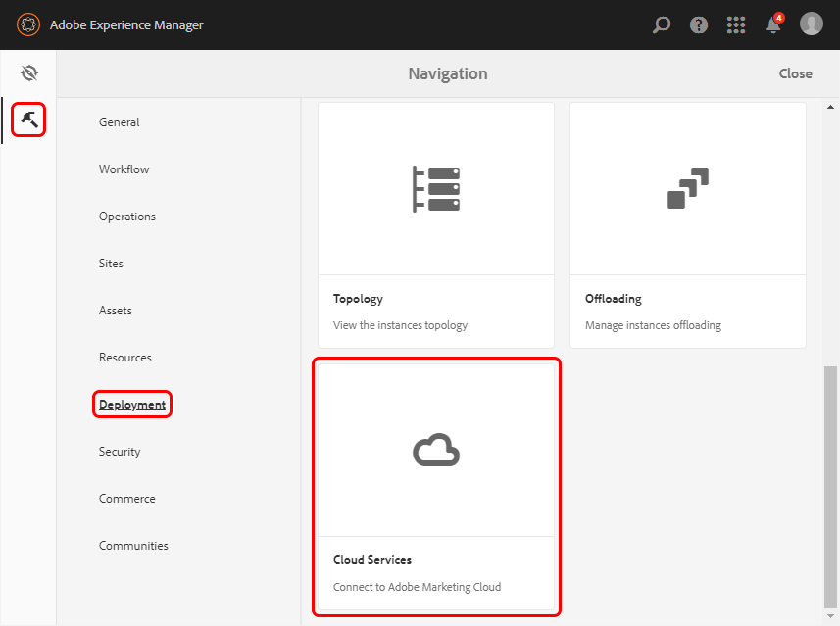Screen dimensions: 840x626
Task: Select the hammer Tools rail icon
Action: coord(29,120)
